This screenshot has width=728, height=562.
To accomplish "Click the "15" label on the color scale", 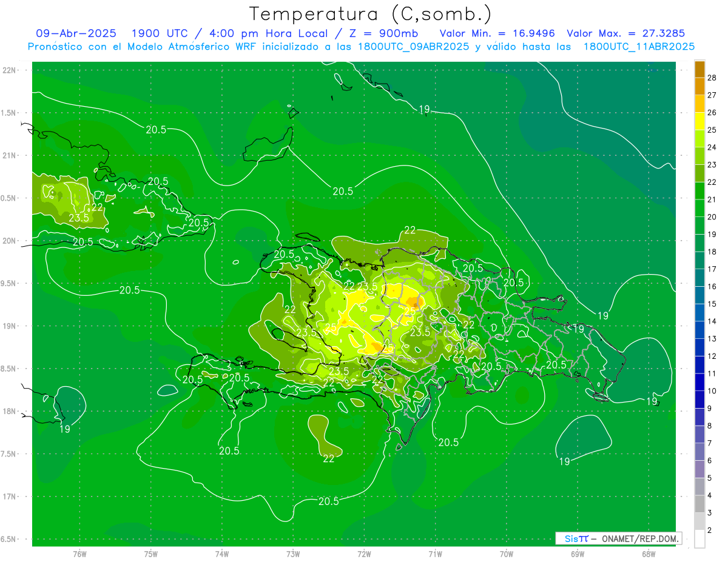I will tap(713, 304).
